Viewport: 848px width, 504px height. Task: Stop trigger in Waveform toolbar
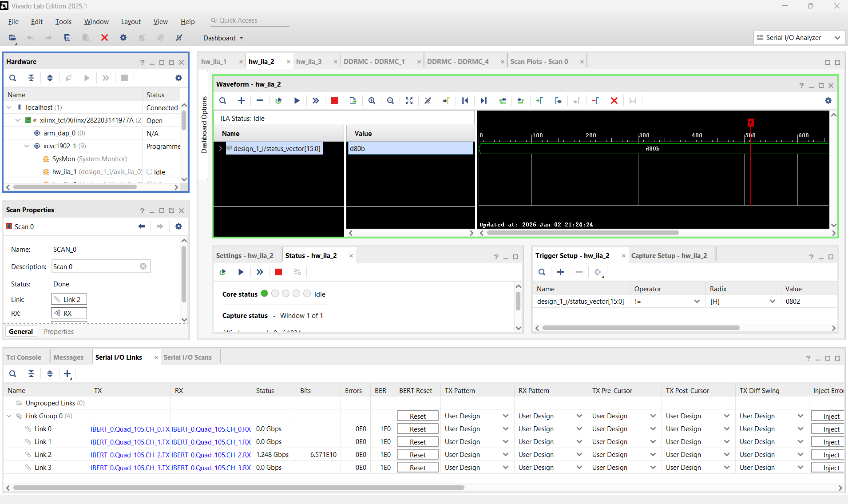[x=334, y=101]
